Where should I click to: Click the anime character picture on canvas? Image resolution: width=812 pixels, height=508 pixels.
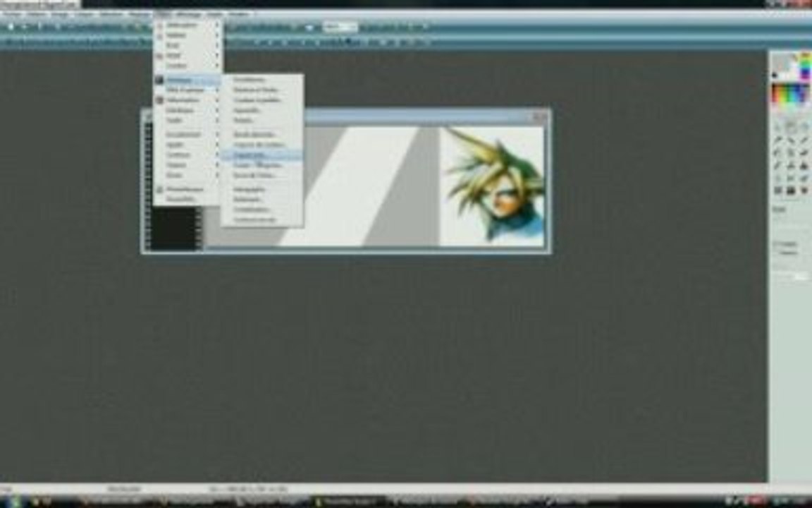(492, 186)
